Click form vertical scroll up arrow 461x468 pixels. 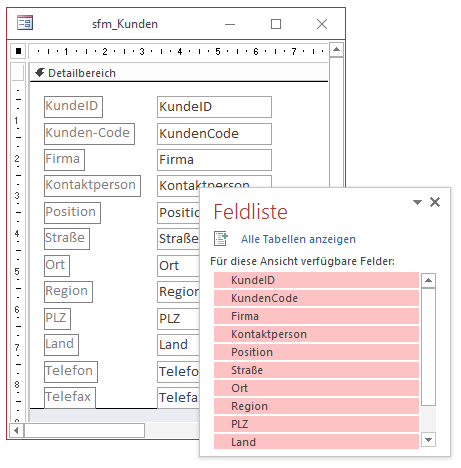pos(336,50)
